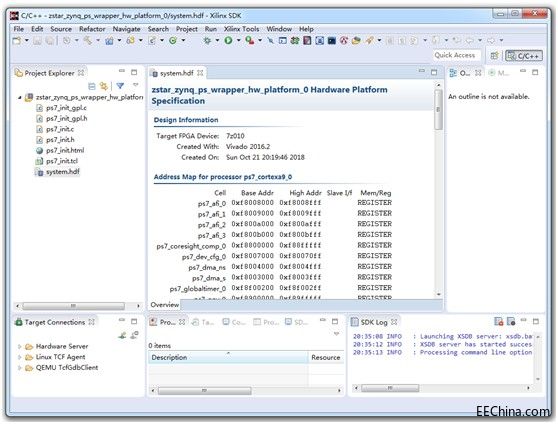Click the External Tools run icon
The image size is (558, 424).
point(249,41)
